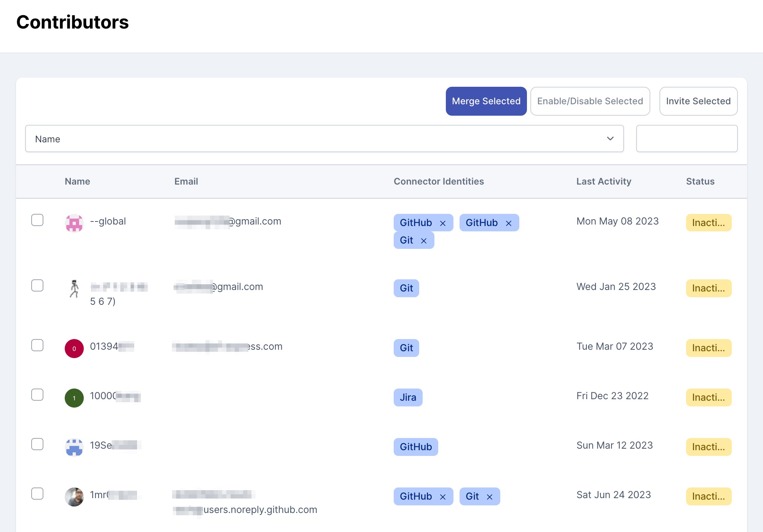Click the chevron arrow in Name dropdown
Image resolution: width=763 pixels, height=532 pixels.
point(610,139)
